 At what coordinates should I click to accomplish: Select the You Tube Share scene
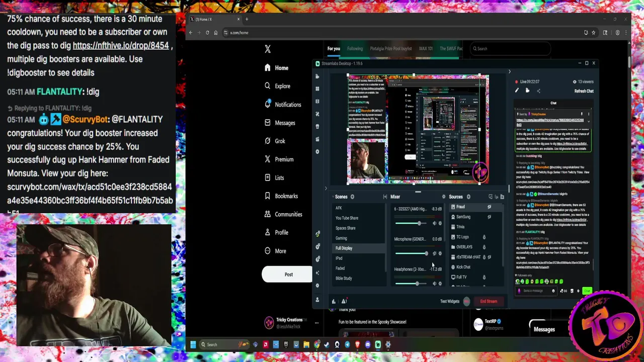coord(359,218)
